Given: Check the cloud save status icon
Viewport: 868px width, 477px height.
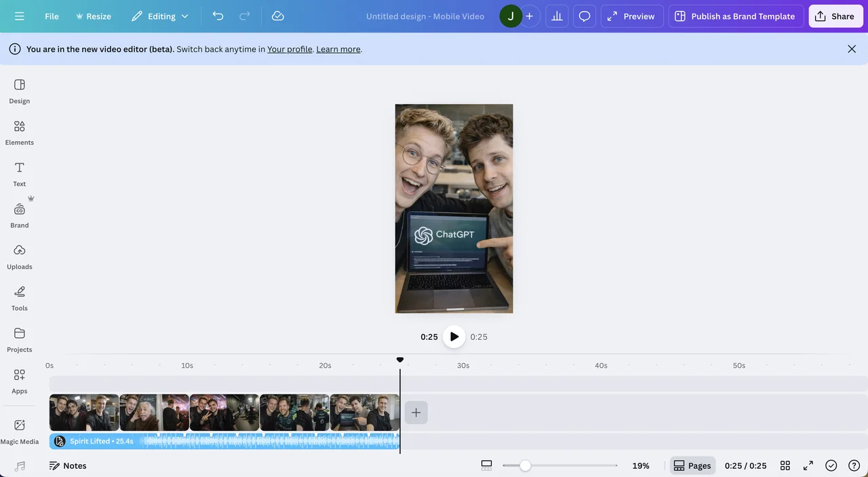Looking at the screenshot, I should [277, 16].
